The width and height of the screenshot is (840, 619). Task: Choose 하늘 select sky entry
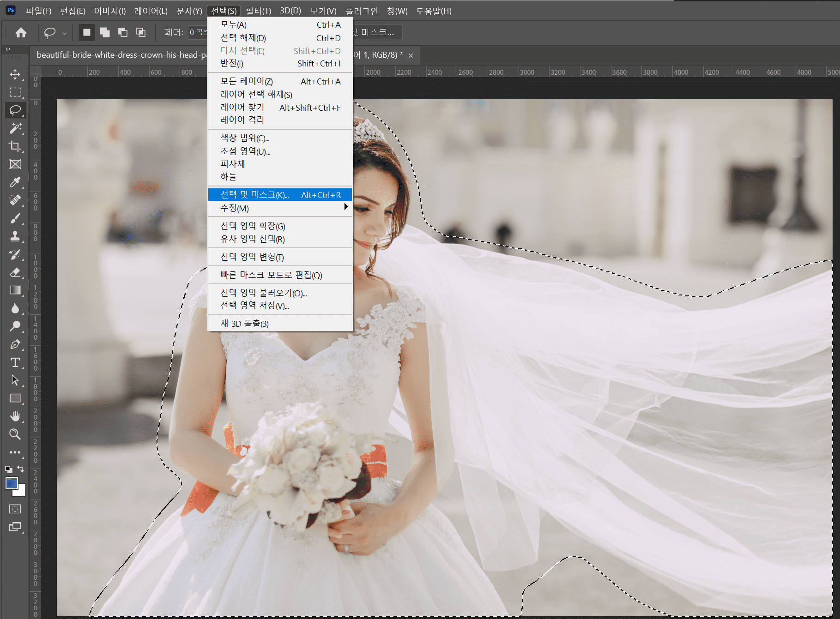click(280, 177)
